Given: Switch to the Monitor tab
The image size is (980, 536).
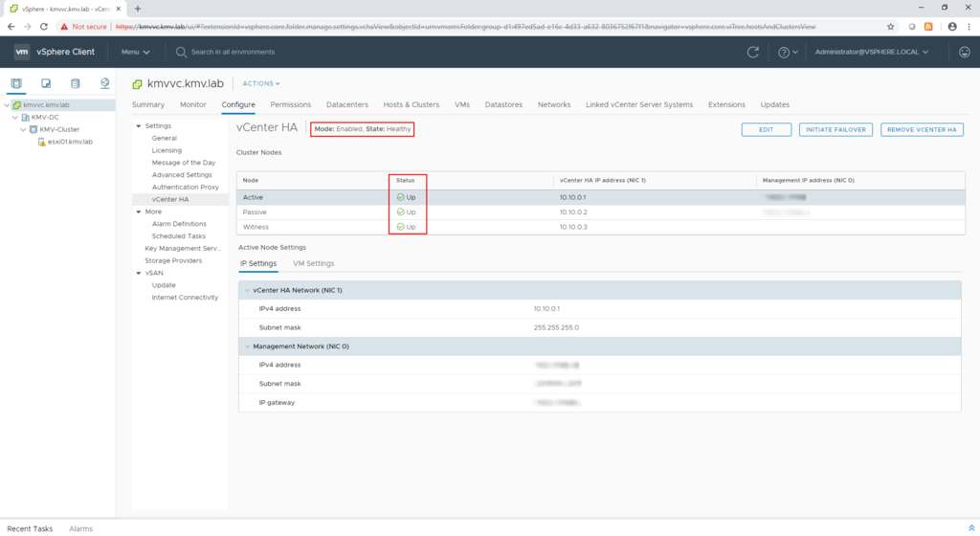Looking at the screenshot, I should click(193, 105).
